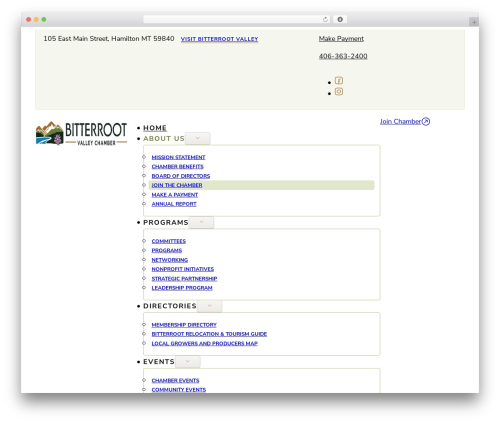Open the Committees link
Viewport: 500px width, 423px height.
[x=169, y=241]
